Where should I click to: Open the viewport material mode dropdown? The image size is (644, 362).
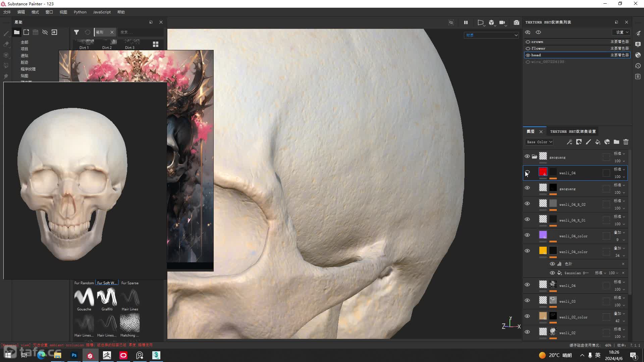(x=491, y=35)
